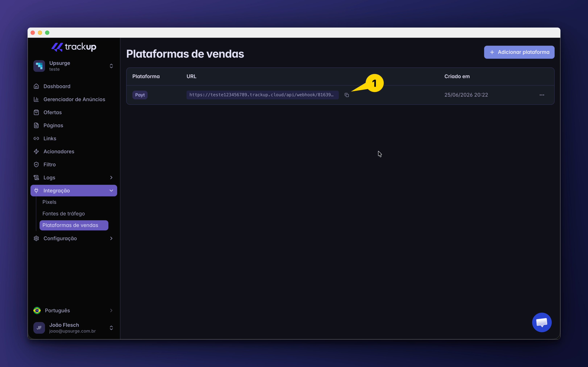Screen dimensions: 588x367
Task: Minimize the window with yellow button
Action: (x=40, y=33)
